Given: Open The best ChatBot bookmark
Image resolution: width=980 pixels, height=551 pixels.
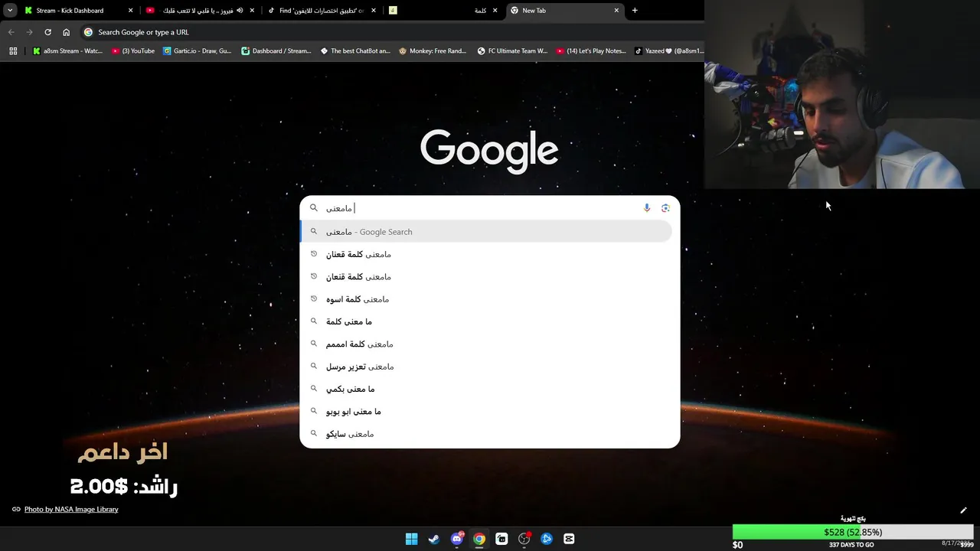Looking at the screenshot, I should pos(355,51).
